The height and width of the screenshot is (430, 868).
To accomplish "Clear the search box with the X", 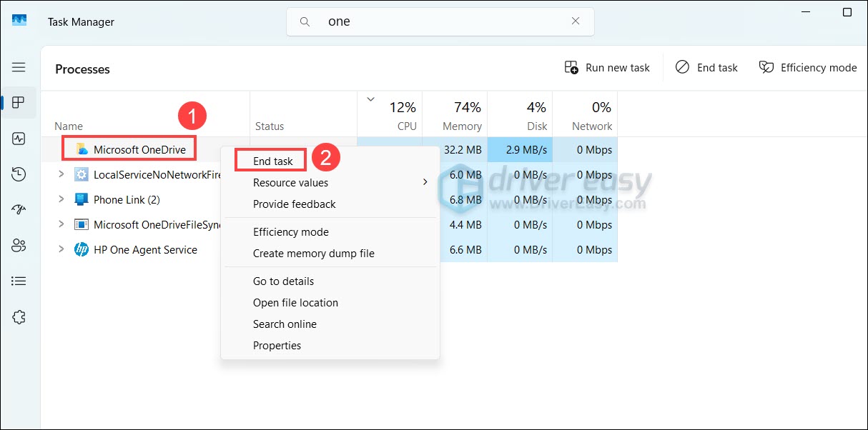I will coord(576,21).
